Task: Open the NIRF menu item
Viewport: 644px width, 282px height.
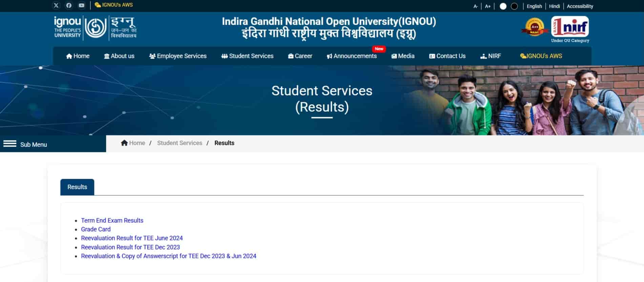Action: (491, 56)
